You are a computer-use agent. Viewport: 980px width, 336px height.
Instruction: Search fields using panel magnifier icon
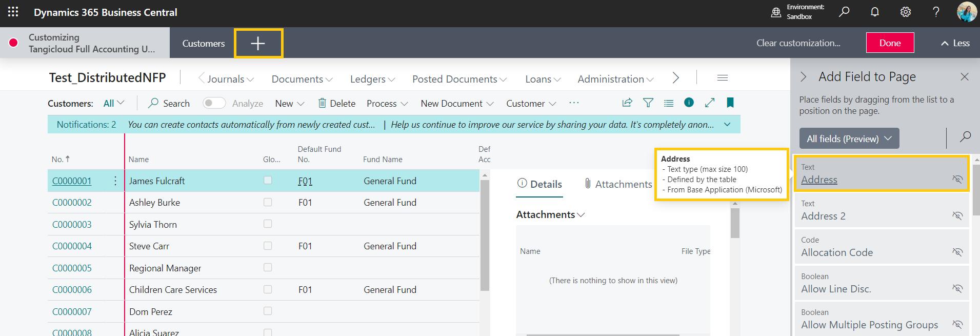pyautogui.click(x=965, y=136)
